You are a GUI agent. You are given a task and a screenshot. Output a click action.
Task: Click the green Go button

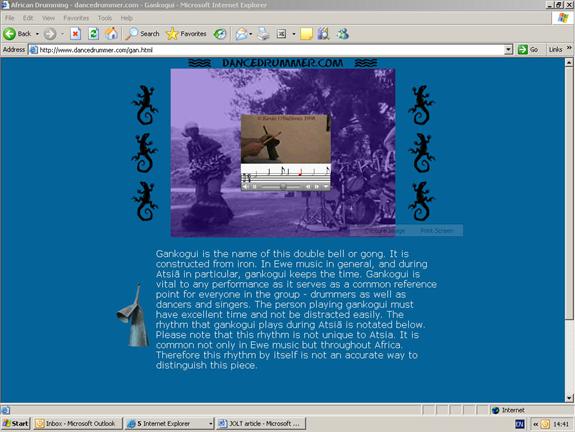(528, 50)
